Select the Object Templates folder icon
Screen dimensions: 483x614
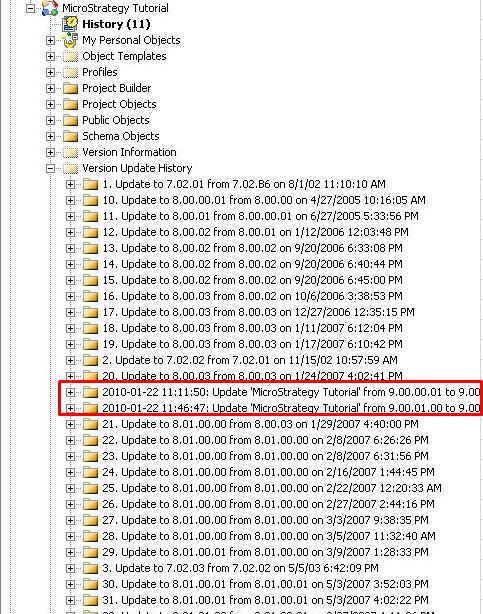point(71,56)
